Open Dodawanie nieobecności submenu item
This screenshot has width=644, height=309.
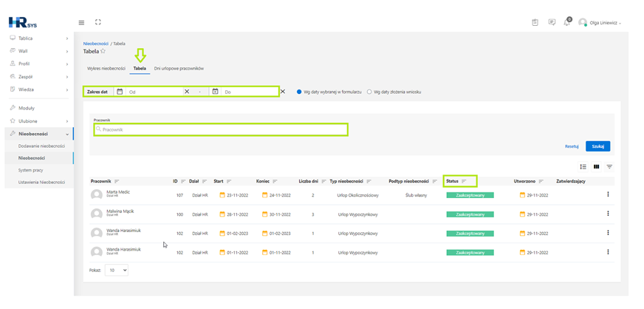[x=41, y=146]
